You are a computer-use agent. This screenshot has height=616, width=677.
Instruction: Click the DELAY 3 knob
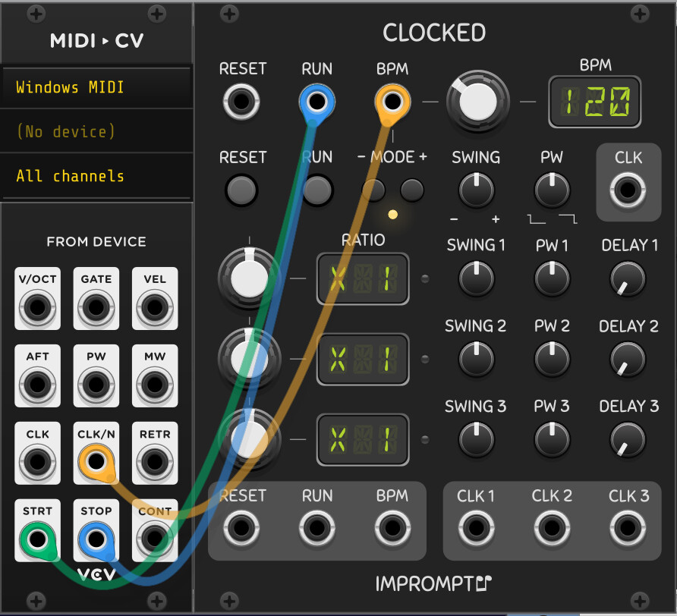click(x=628, y=439)
